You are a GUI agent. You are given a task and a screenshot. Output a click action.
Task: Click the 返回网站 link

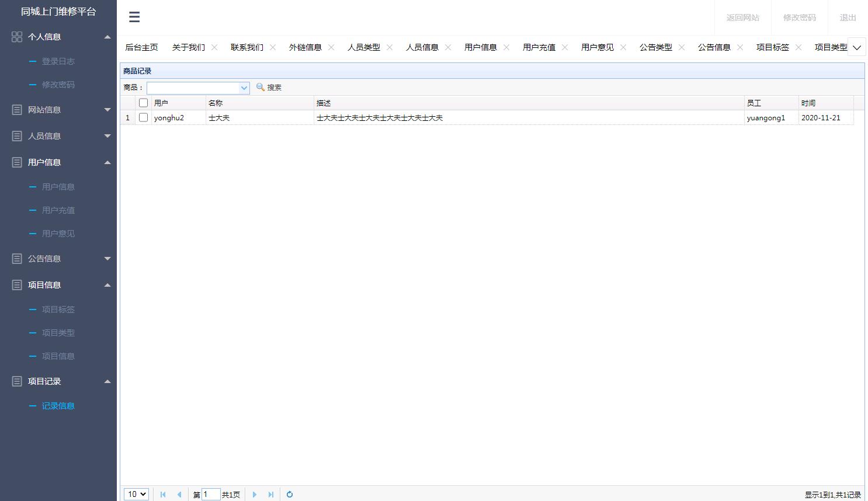coord(743,18)
